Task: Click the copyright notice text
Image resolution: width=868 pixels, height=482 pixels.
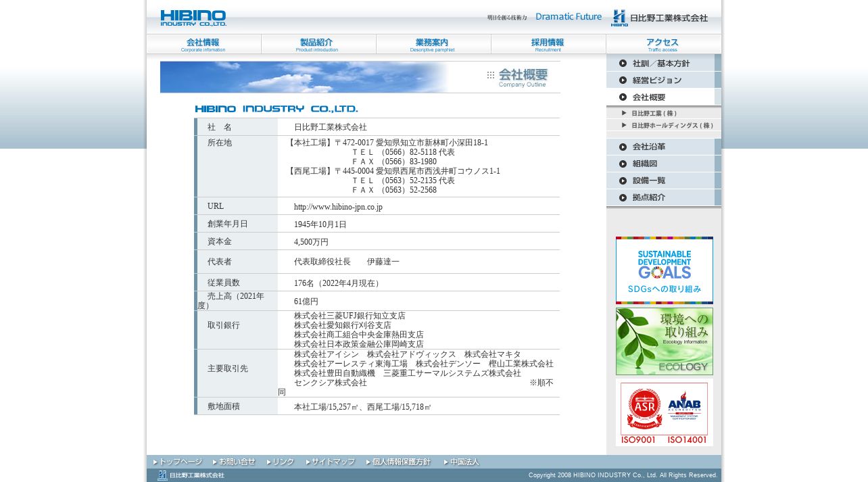Action: click(623, 475)
